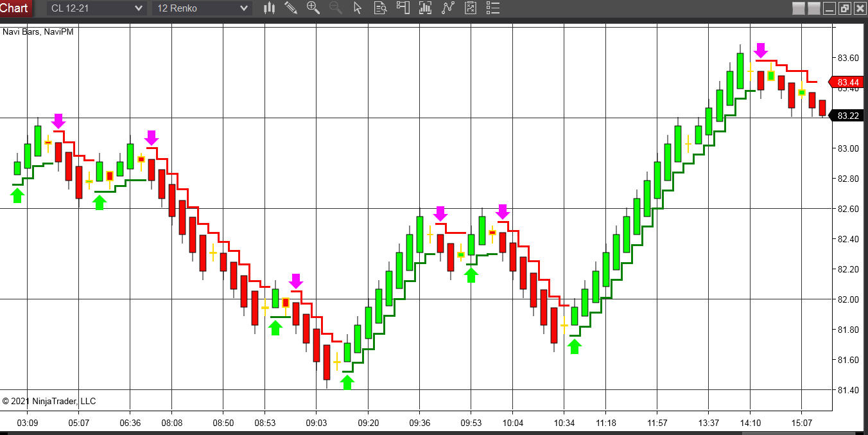Select the Chart tab label
The width and height of the screenshot is (868, 435).
coord(14,8)
